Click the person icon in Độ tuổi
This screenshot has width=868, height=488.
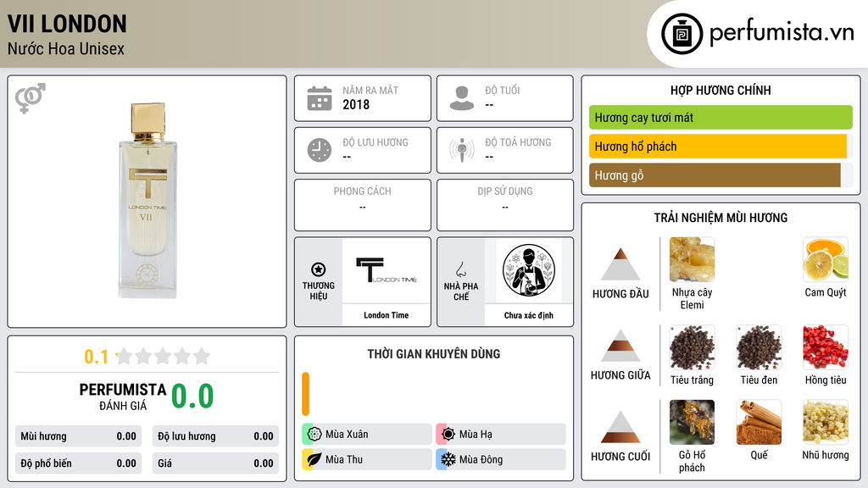coord(462,98)
